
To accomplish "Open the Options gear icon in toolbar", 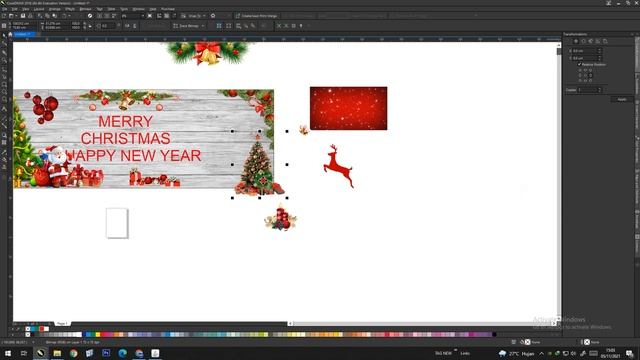I will click(x=213, y=16).
